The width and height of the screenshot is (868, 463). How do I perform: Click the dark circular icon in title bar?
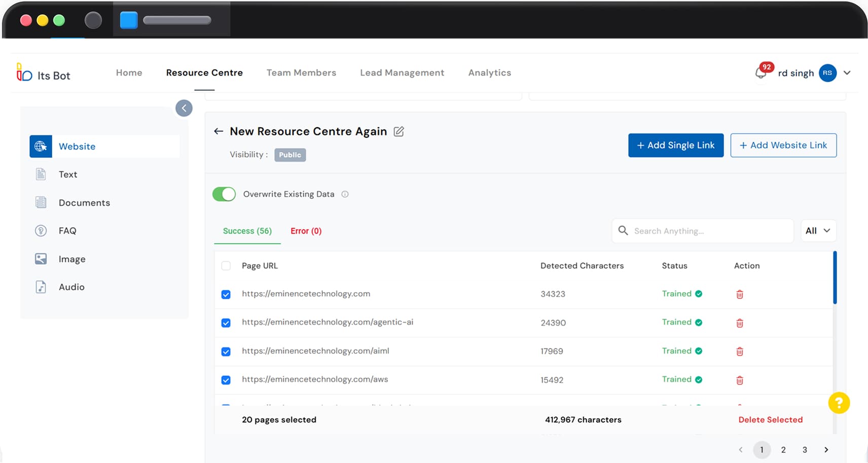[x=93, y=20]
